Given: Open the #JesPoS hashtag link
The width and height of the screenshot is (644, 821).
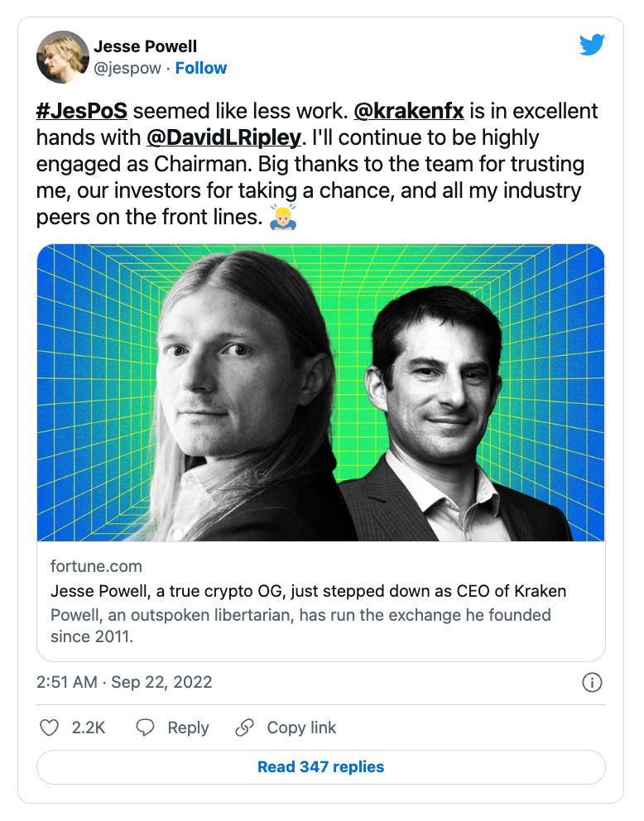Looking at the screenshot, I should tap(82, 111).
